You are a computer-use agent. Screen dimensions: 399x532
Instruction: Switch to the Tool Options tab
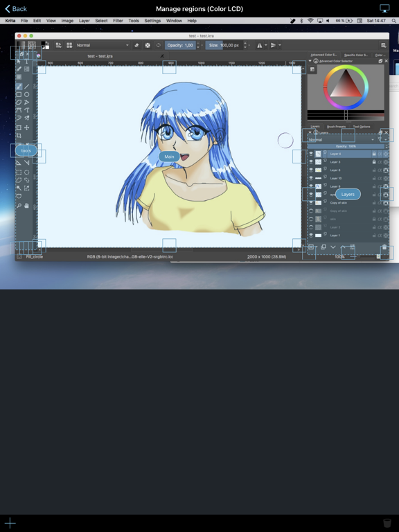pyautogui.click(x=362, y=127)
